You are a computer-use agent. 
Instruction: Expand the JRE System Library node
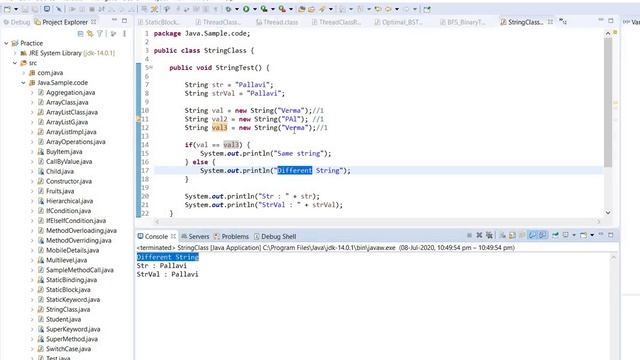point(15,53)
